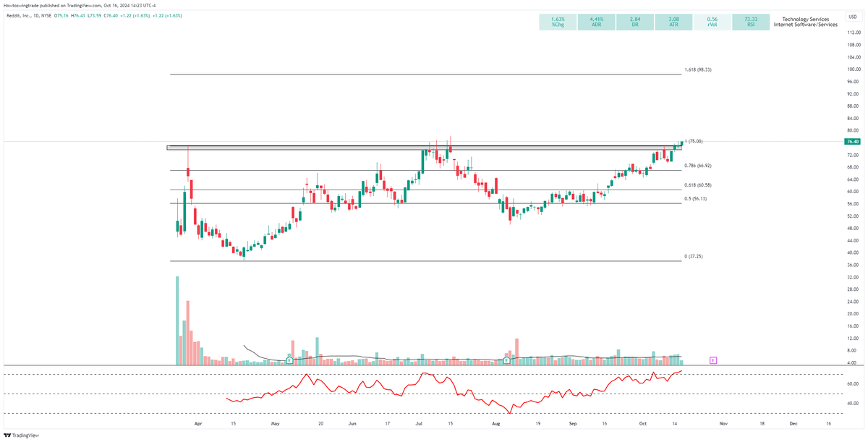This screenshot has height=442, width=868.
Task: Click the 2.84 DR stat box
Action: (x=635, y=22)
